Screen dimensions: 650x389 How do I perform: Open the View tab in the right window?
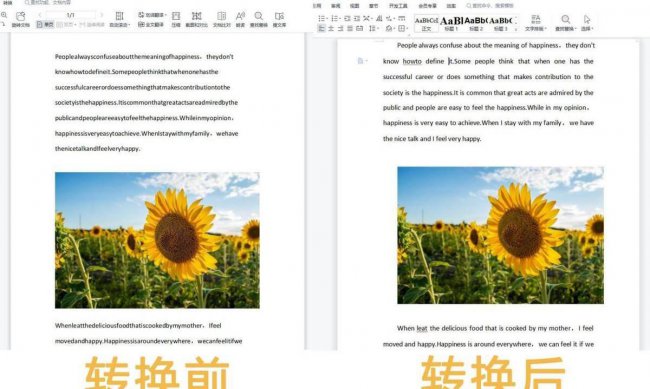(x=354, y=6)
